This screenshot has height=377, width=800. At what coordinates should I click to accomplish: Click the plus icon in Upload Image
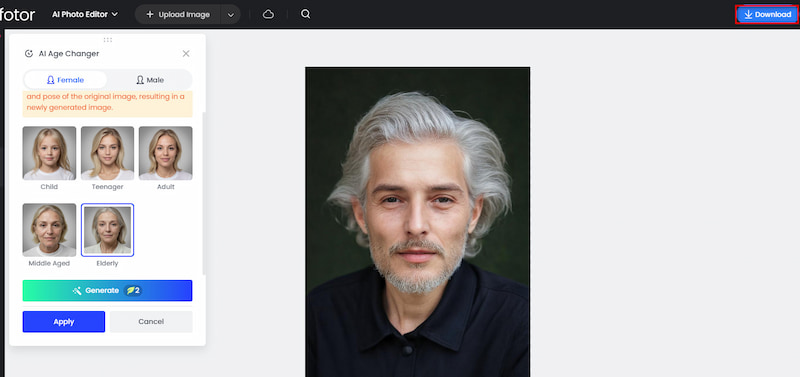[x=150, y=14]
